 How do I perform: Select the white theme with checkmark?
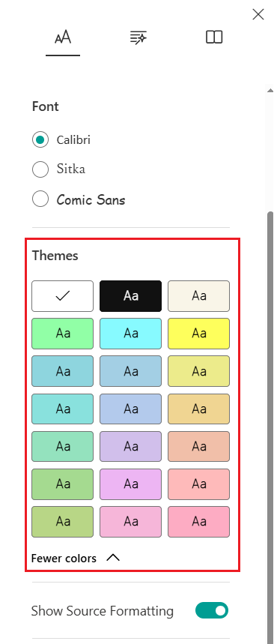62,296
